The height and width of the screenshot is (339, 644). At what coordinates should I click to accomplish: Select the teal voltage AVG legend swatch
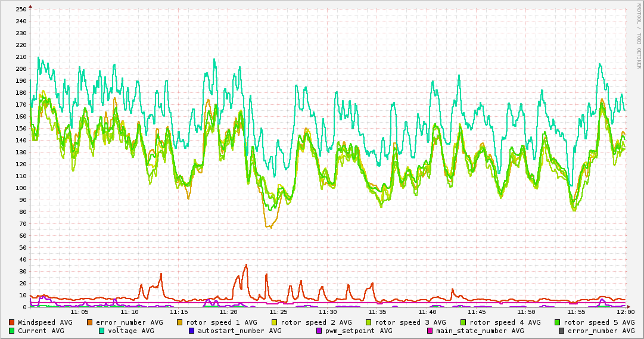pyautogui.click(x=101, y=331)
